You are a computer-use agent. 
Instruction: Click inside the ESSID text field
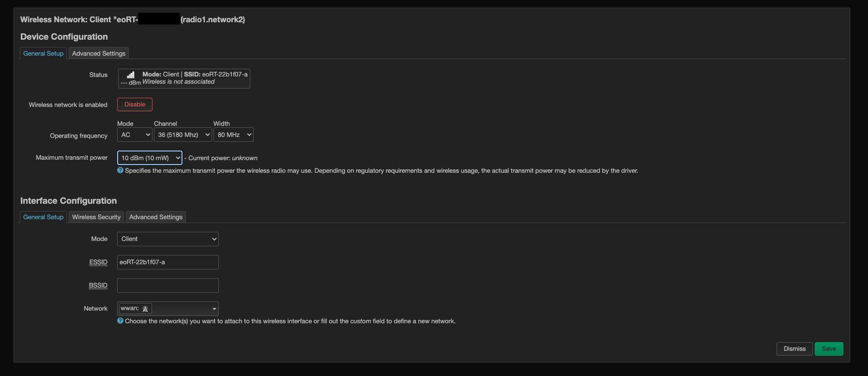pos(168,262)
